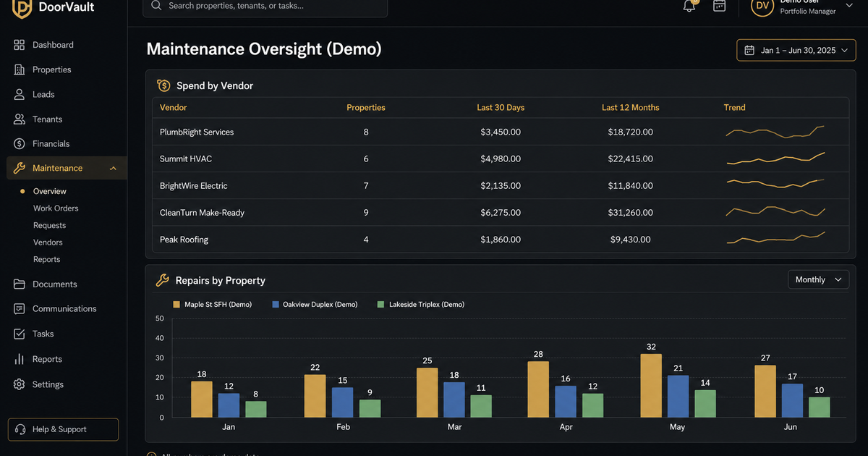The height and width of the screenshot is (456, 868).
Task: Click Peak Roofing vendor name
Action: [x=184, y=240]
